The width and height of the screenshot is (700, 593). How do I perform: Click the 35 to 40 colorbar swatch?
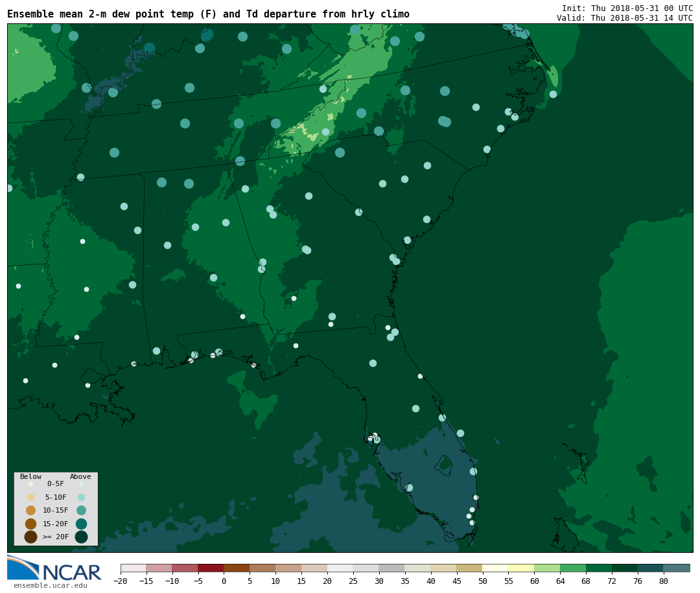[418, 568]
